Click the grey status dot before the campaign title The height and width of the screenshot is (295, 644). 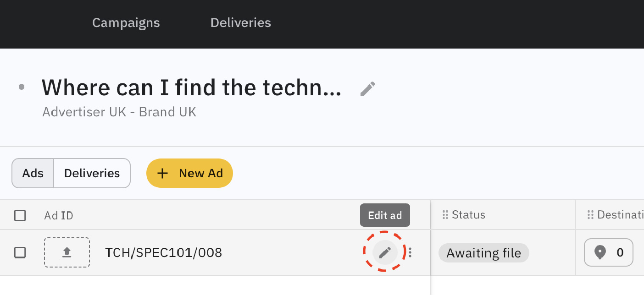22,87
